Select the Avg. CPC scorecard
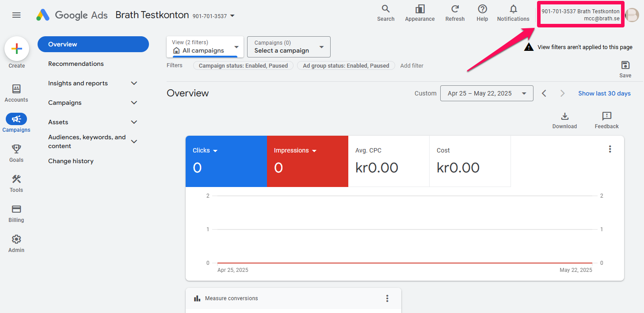 coord(389,161)
